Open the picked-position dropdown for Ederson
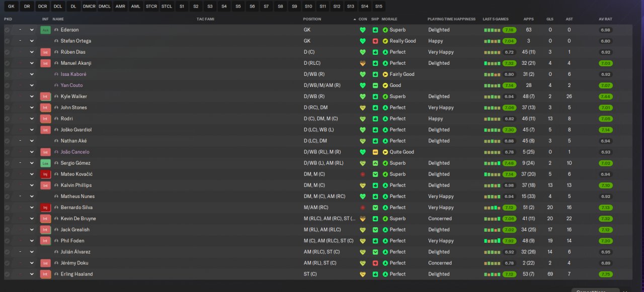This screenshot has width=644, height=292. point(32,30)
